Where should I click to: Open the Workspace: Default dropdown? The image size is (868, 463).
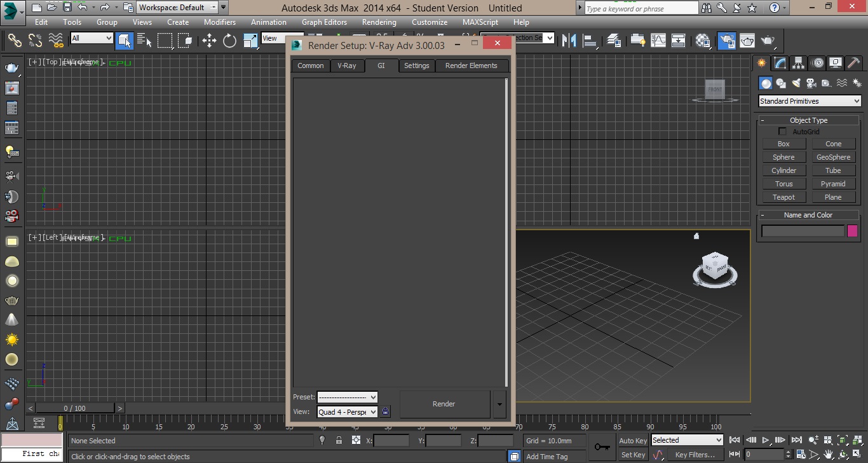(x=177, y=8)
